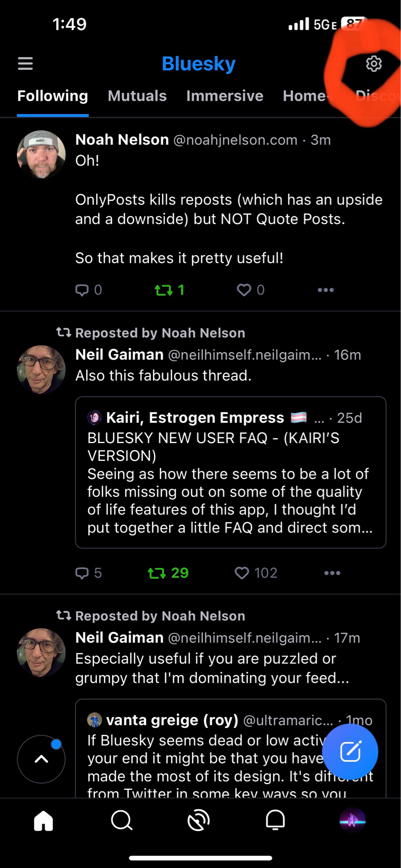
Task: Switch to the Immersive feed tab
Action: pos(225,96)
